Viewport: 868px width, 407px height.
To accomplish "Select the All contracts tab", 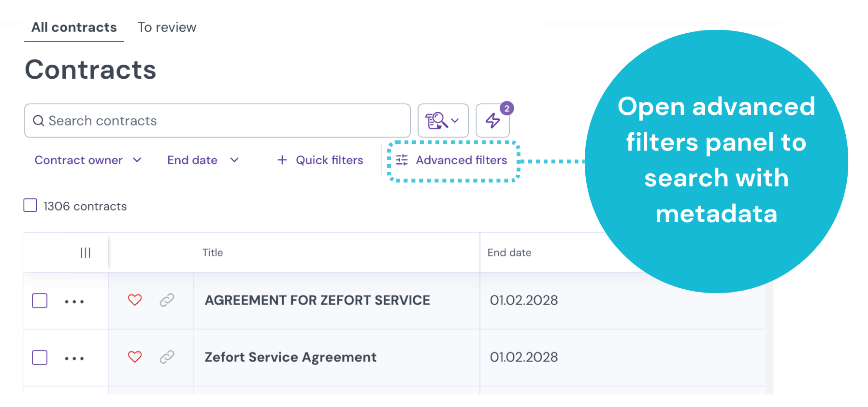I will click(73, 27).
